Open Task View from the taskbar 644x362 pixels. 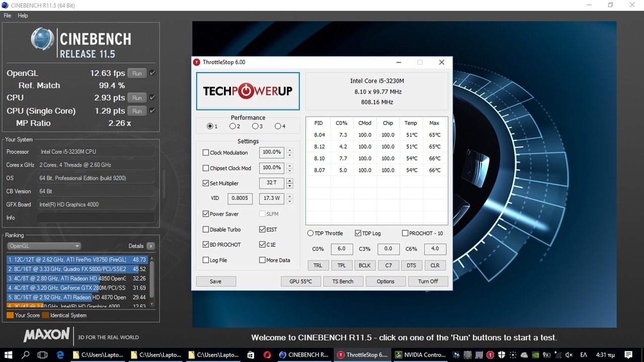43,354
